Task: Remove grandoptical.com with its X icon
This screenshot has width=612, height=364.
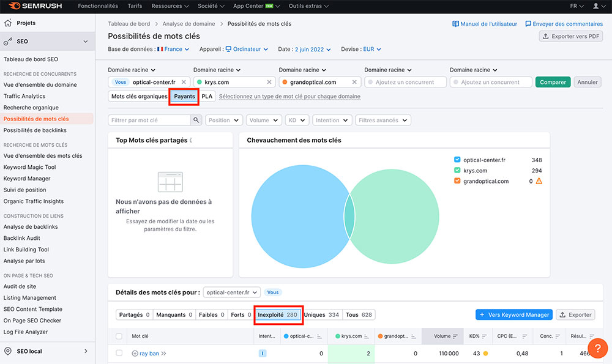Action: [x=354, y=82]
